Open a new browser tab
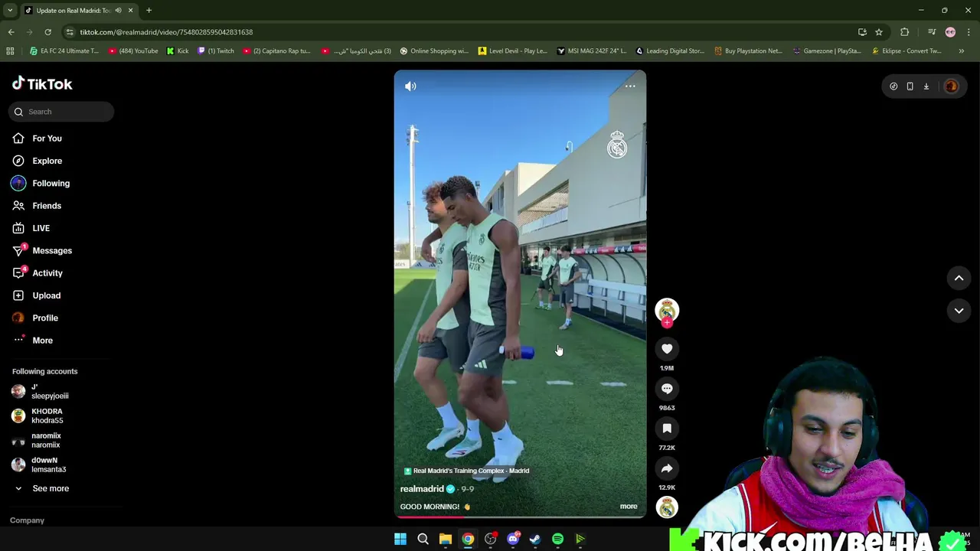The image size is (980, 551). (149, 11)
